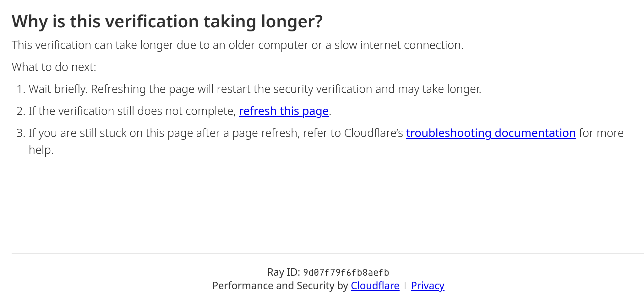Click the word "help." ending step three
Screen dimensions: 644x299
[41, 150]
